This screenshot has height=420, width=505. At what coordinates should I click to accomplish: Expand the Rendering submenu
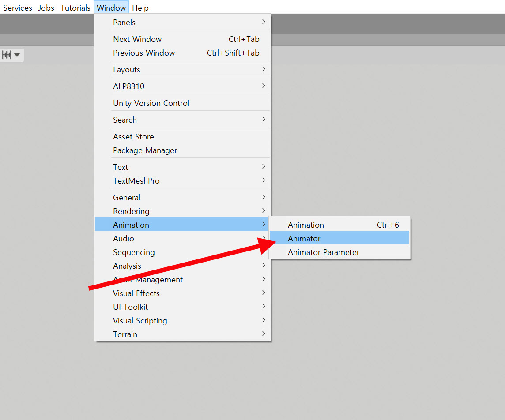pos(182,211)
